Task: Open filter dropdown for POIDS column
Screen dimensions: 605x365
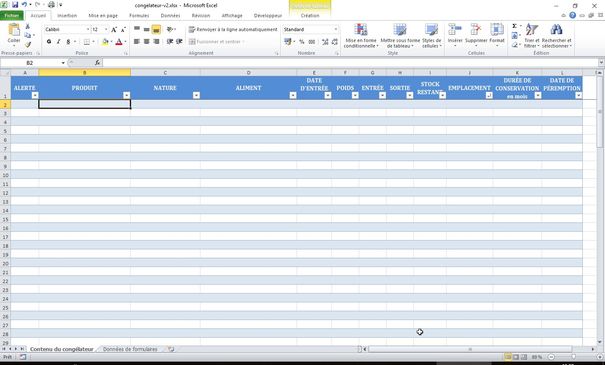Action: click(x=355, y=95)
